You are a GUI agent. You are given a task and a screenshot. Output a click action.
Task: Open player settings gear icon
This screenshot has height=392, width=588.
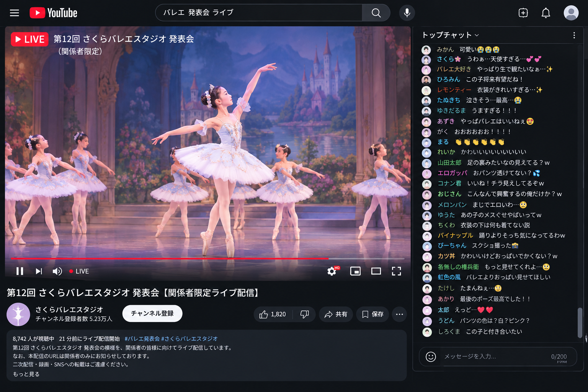tap(332, 271)
